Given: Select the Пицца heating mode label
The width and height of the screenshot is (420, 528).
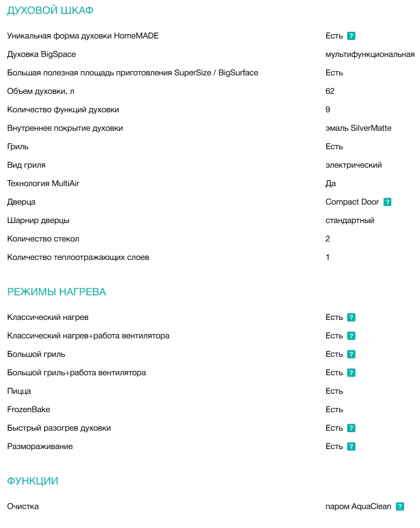Looking at the screenshot, I should (19, 391).
